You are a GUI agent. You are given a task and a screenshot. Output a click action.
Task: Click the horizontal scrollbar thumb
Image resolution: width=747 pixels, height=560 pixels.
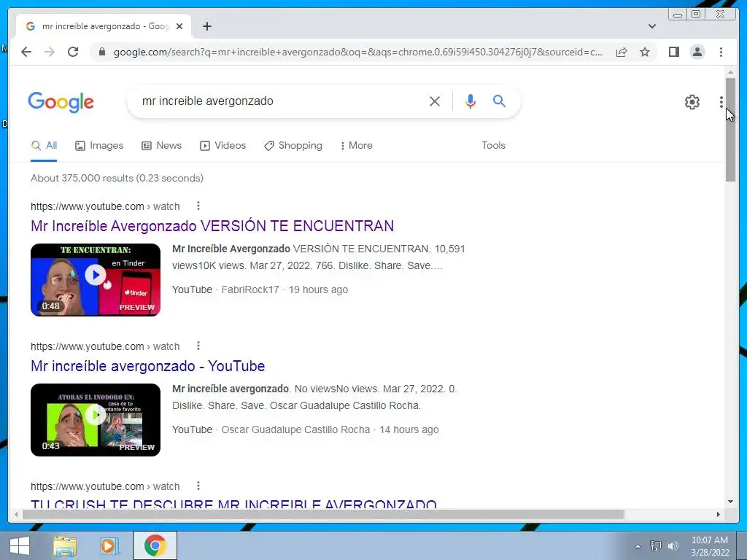(x=323, y=514)
